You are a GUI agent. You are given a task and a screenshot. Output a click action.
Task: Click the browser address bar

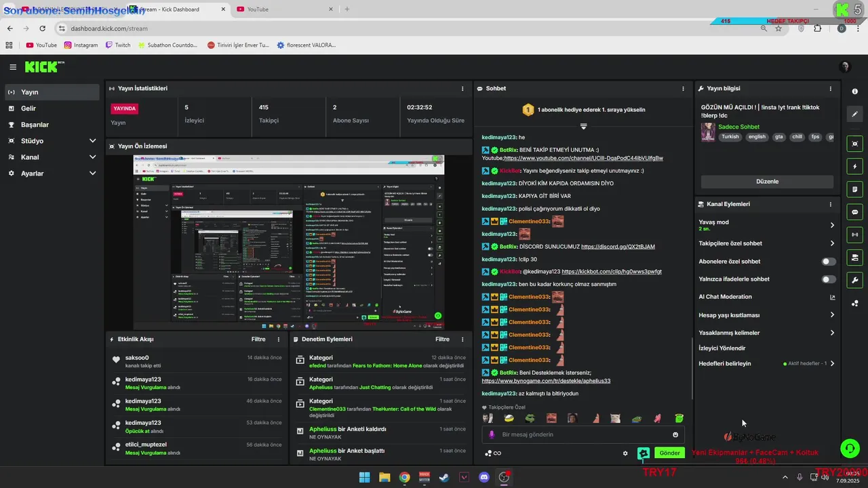[x=407, y=28]
